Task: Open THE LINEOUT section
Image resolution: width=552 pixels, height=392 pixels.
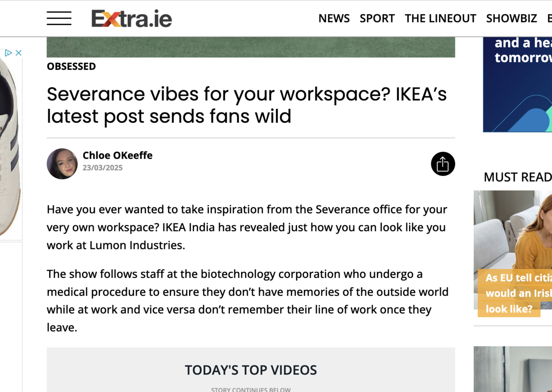Action: [x=440, y=18]
